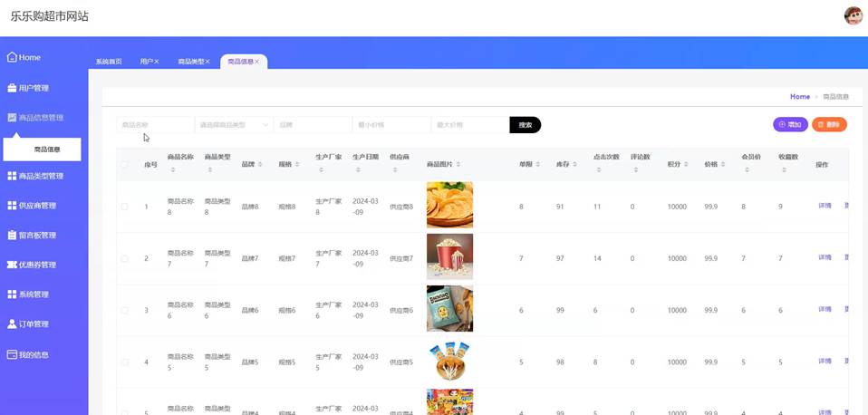Open 详情 for 商品名称8 row
This screenshot has height=415, width=868.
825,206
